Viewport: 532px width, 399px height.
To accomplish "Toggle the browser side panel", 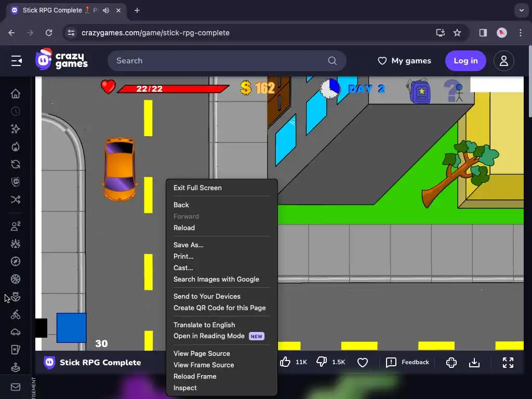I will coord(483,33).
